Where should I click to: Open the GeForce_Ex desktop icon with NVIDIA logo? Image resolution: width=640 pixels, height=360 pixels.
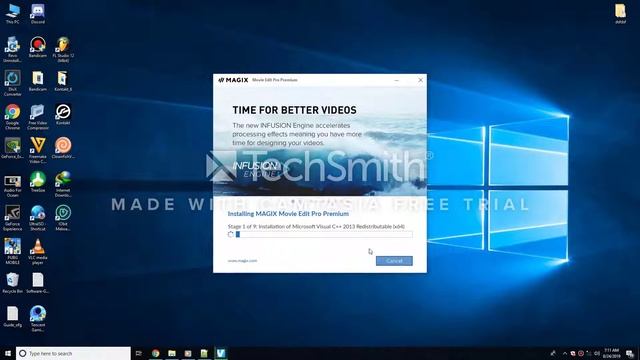(12, 148)
